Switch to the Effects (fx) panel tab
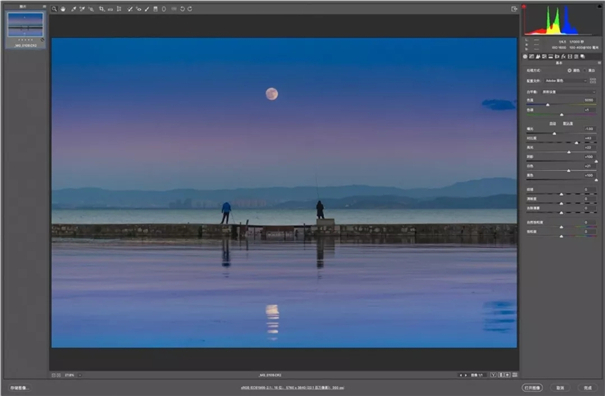The image size is (605, 396). (x=563, y=56)
